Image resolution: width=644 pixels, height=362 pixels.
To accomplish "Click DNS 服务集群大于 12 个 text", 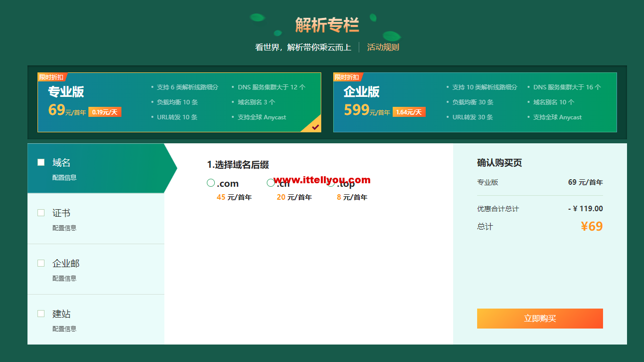I will 271,87.
